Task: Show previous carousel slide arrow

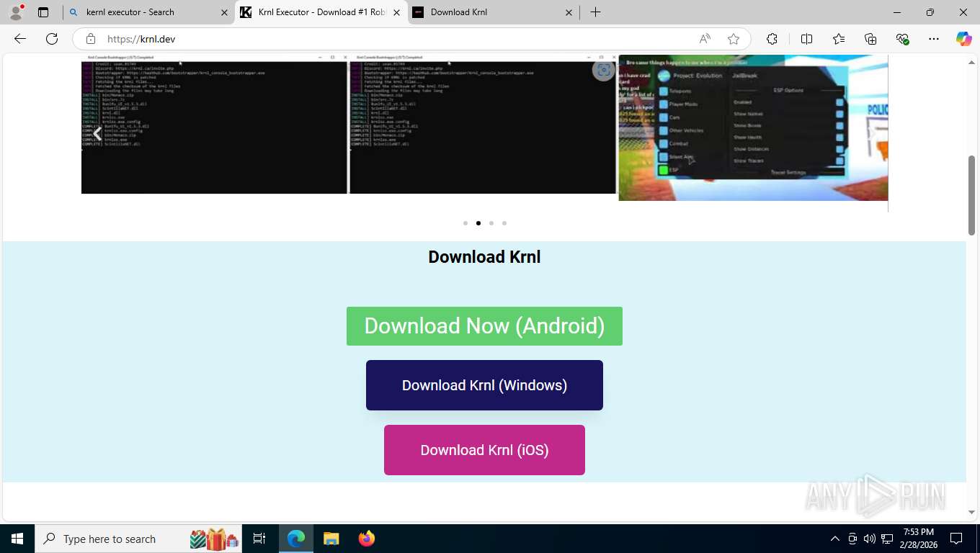Action: pyautogui.click(x=97, y=133)
